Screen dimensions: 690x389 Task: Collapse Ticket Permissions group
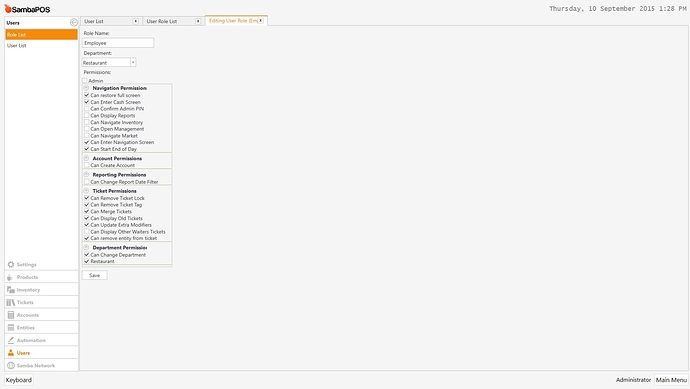86,191
